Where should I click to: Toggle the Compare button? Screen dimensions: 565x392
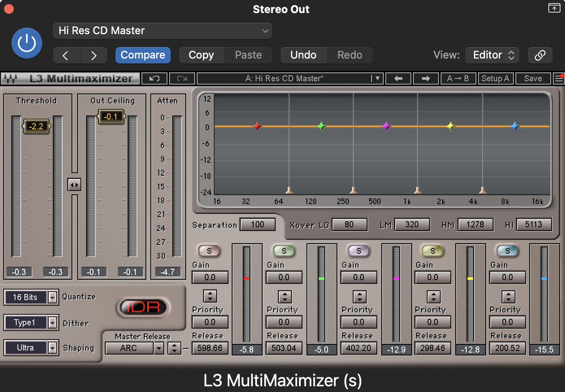pyautogui.click(x=143, y=55)
